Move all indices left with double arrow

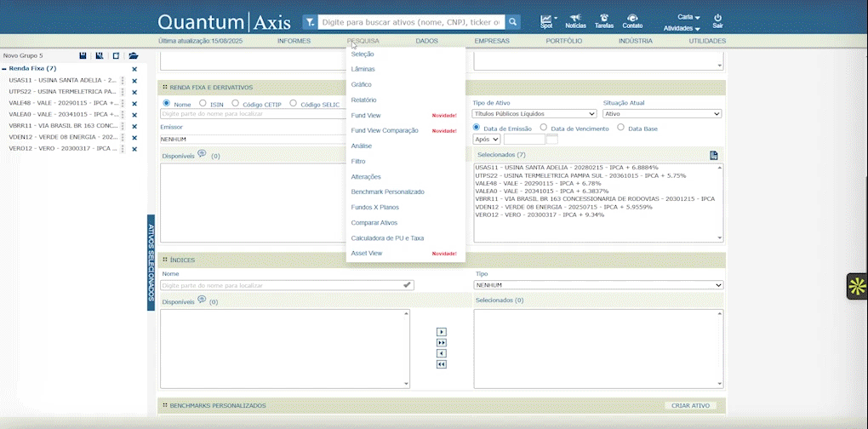coord(441,364)
